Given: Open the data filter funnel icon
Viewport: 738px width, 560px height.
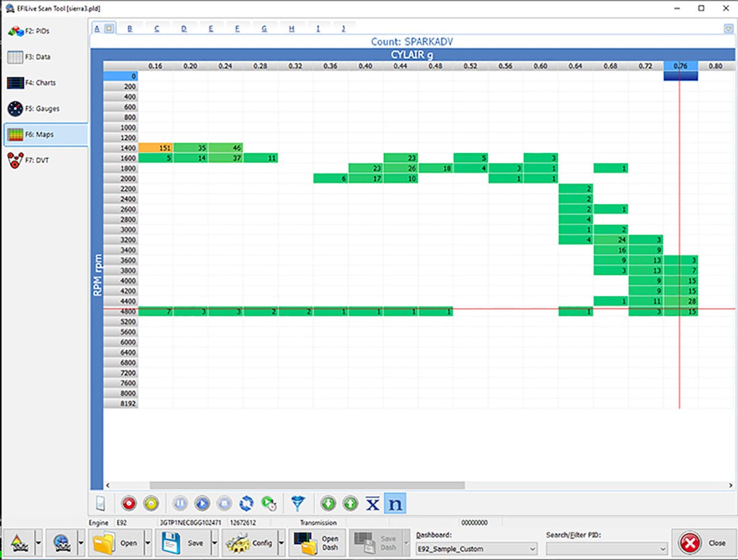Looking at the screenshot, I should pyautogui.click(x=298, y=503).
